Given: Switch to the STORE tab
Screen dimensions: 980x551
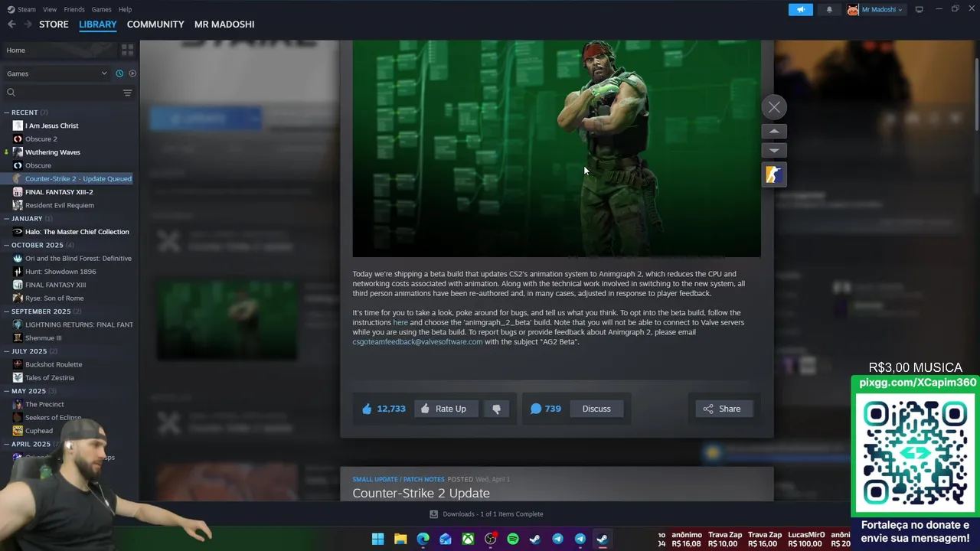Looking at the screenshot, I should point(54,24).
